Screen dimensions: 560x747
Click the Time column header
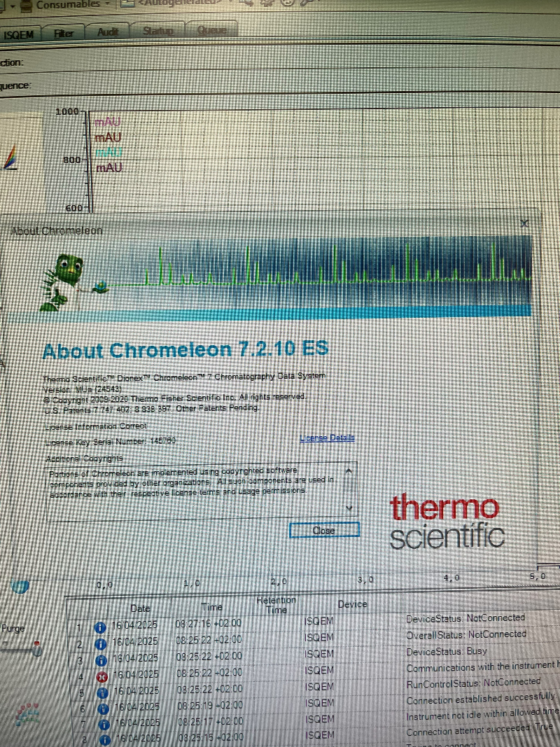pos(211,607)
